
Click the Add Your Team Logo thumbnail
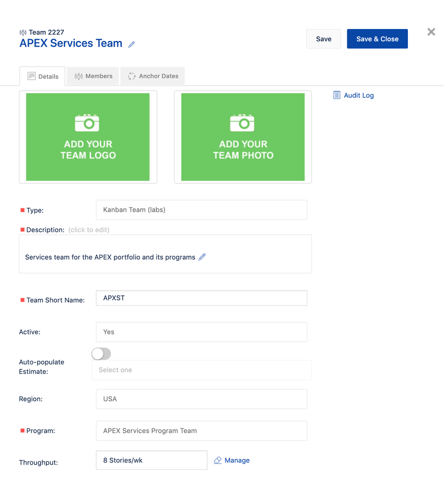click(88, 137)
